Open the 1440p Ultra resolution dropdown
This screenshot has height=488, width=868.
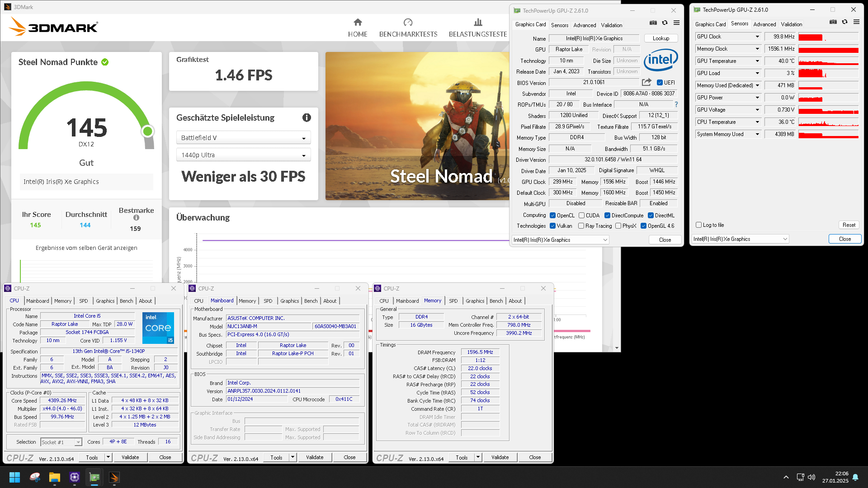(x=243, y=155)
